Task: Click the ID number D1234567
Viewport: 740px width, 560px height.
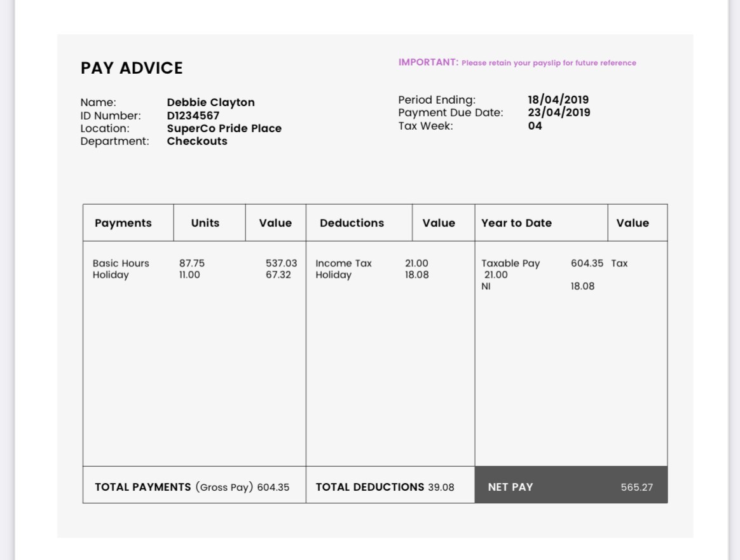Action: (x=193, y=116)
